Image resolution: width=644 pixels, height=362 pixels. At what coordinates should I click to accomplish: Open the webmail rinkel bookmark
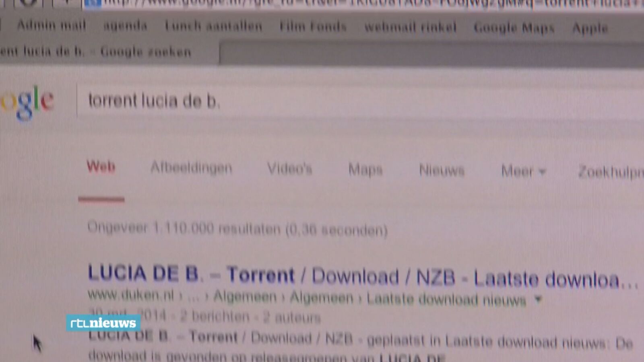coord(410,27)
